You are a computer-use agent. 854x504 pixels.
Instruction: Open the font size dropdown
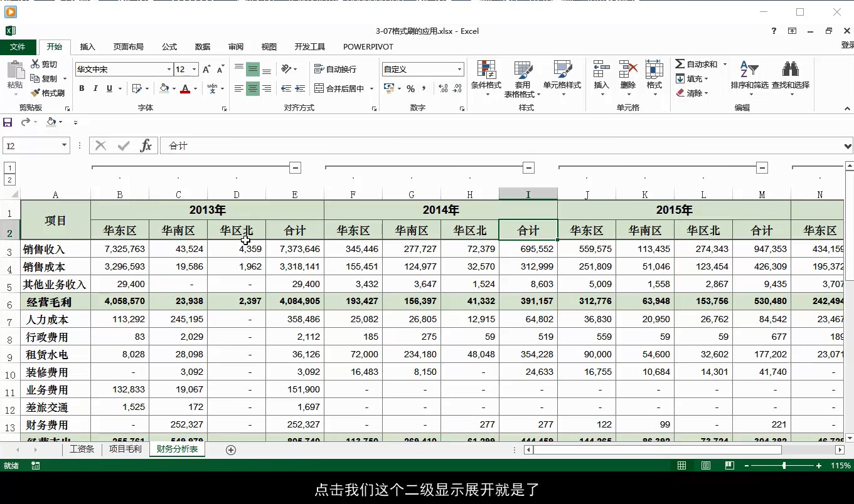pyautogui.click(x=195, y=70)
